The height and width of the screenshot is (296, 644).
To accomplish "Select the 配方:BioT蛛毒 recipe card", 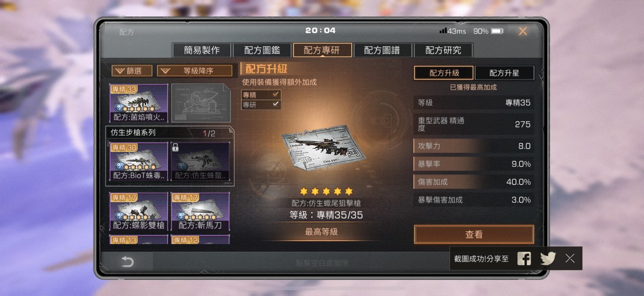I will point(138,162).
